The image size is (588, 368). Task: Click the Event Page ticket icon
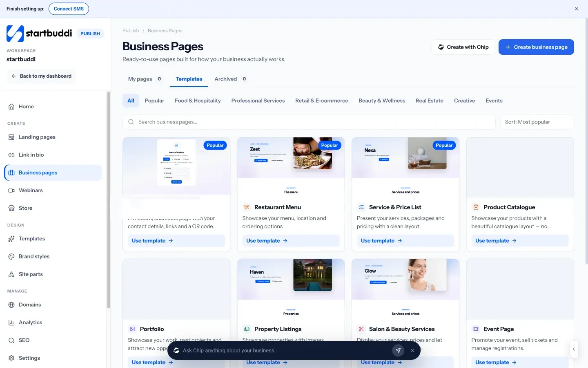click(x=476, y=329)
